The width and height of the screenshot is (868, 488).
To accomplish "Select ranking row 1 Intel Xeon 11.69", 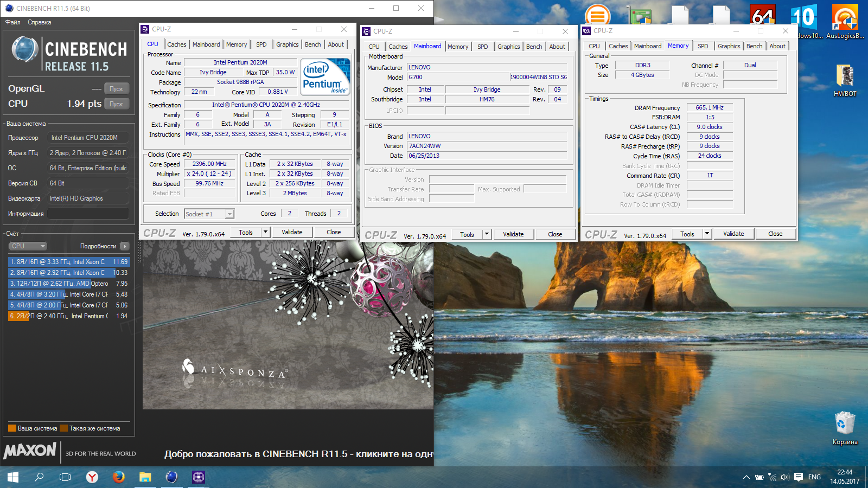I will click(69, 262).
